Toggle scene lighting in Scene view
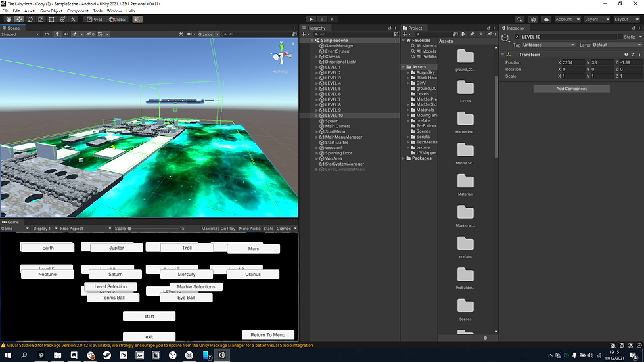This screenshot has width=644, height=362. click(57, 34)
